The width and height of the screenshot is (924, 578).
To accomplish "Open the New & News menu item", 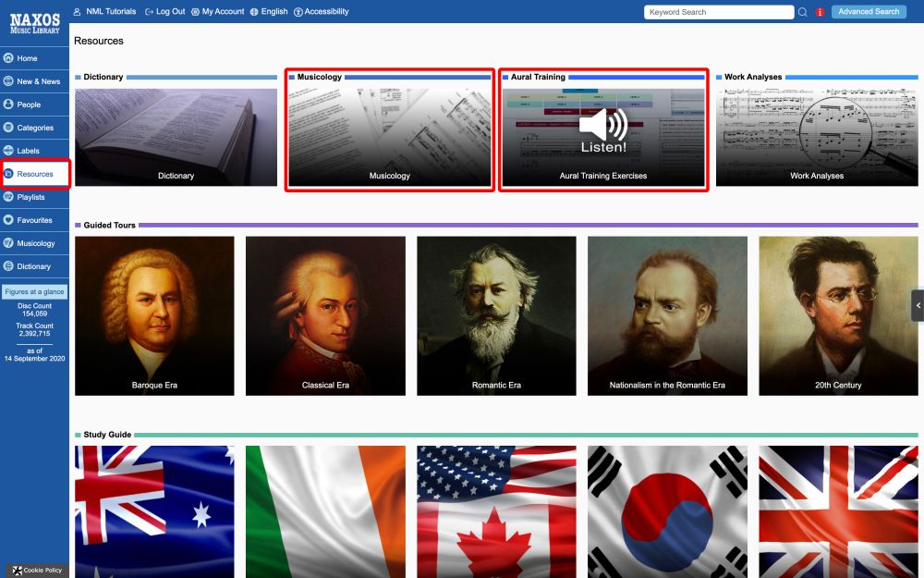I will (x=35, y=80).
